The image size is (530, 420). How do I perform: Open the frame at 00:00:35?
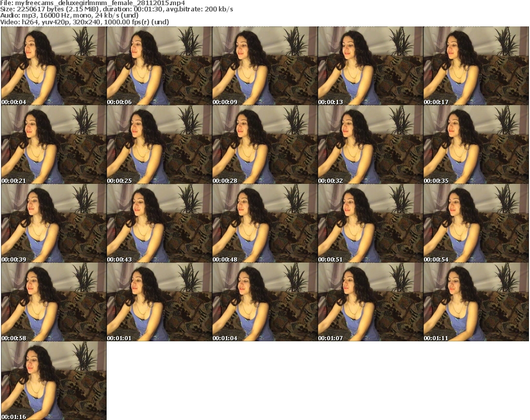point(476,144)
